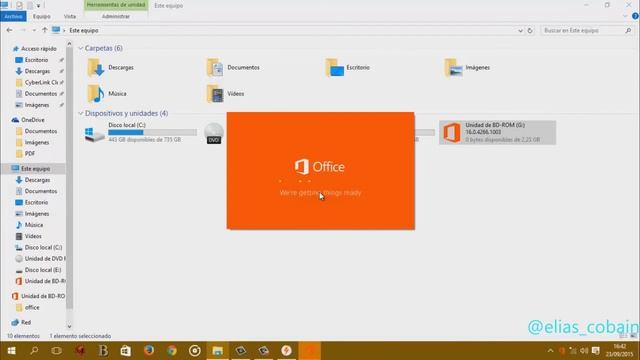Switch to the Vista ribbon tab

click(70, 16)
